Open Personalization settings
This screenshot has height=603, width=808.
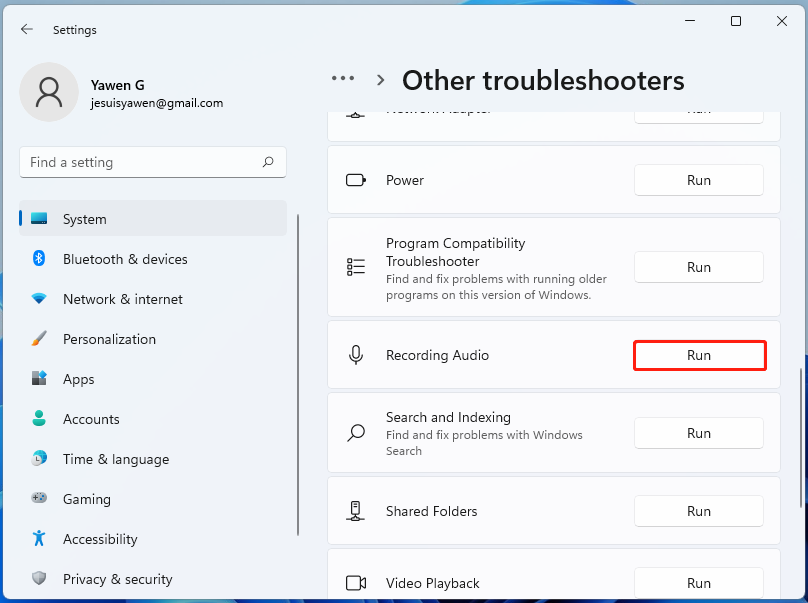pyautogui.click(x=153, y=339)
